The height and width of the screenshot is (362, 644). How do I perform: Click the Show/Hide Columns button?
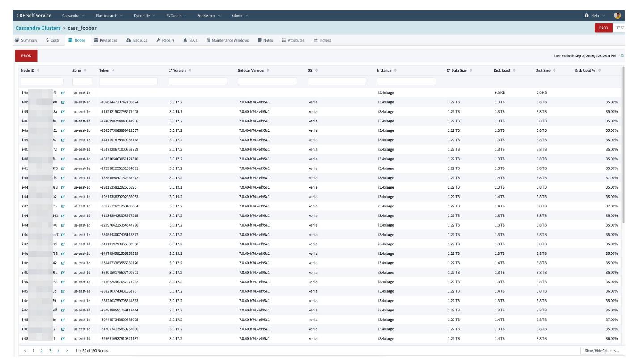click(601, 351)
